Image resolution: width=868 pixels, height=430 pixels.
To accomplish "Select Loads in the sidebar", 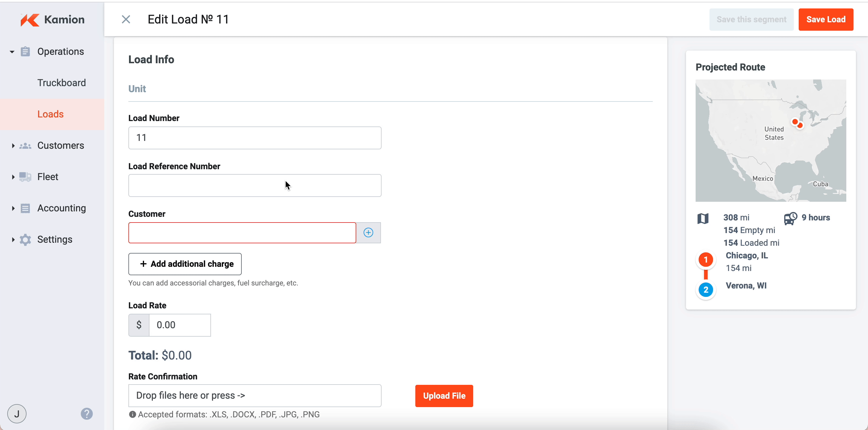I will point(51,114).
